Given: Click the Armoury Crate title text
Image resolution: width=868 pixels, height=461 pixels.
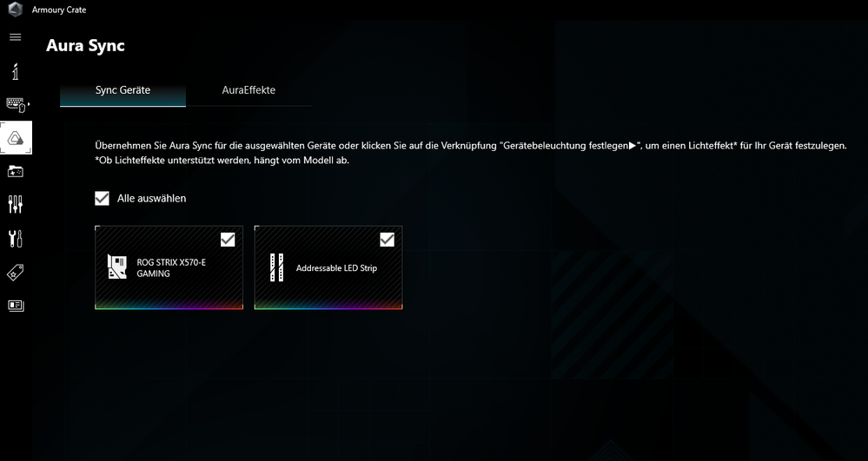Looking at the screenshot, I should (59, 10).
